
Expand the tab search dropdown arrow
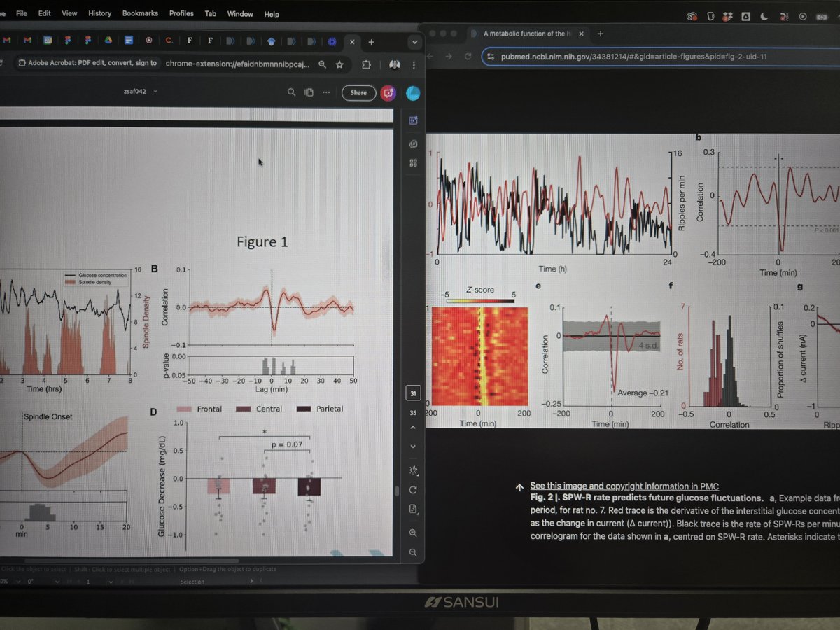[414, 42]
